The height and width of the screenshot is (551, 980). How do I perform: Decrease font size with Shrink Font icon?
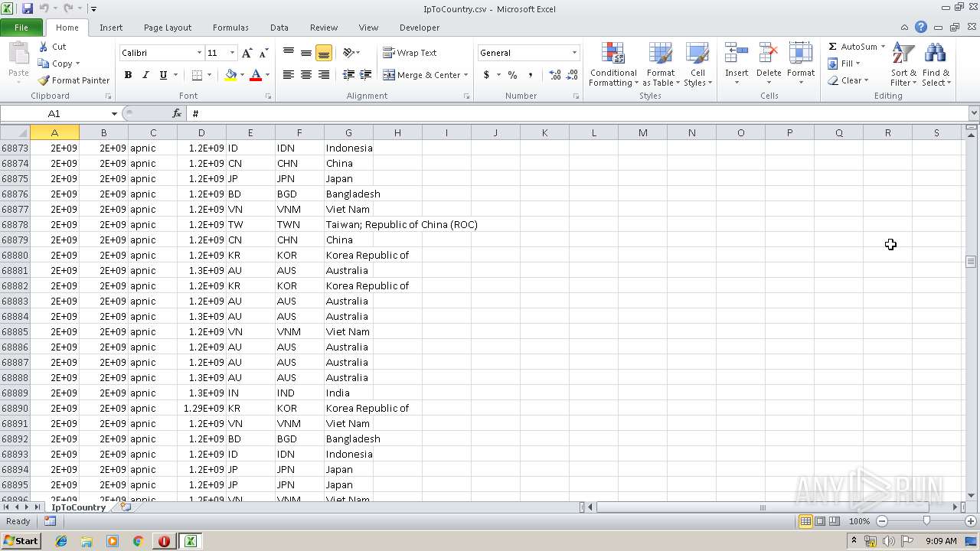[x=263, y=53]
